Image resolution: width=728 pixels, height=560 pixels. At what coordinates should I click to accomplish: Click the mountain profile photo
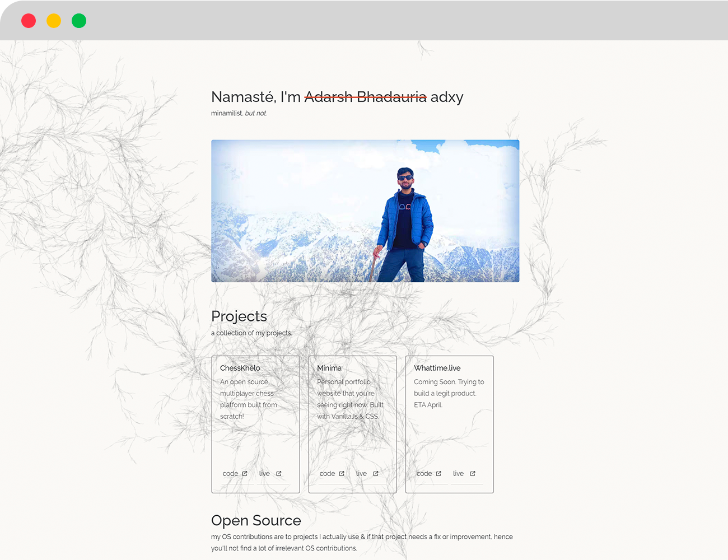click(365, 211)
